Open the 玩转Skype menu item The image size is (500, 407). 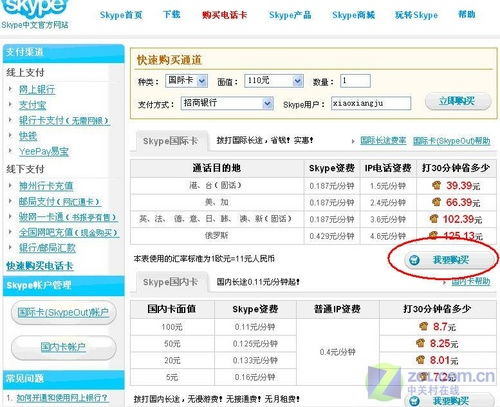[416, 15]
